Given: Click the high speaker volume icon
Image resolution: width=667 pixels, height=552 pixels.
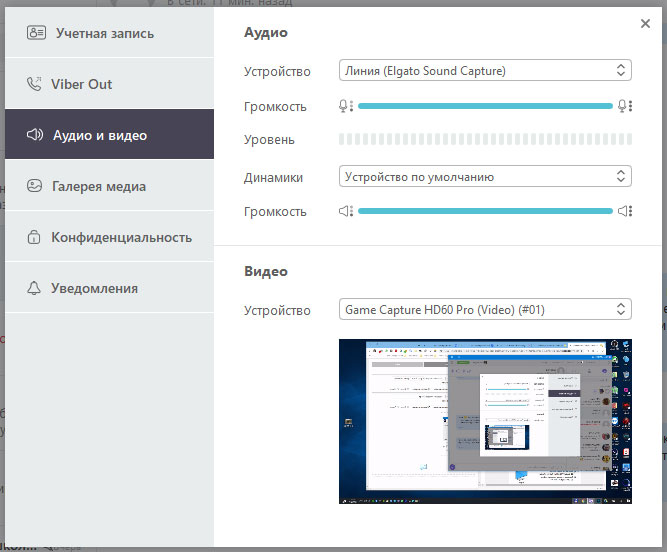Looking at the screenshot, I should pyautogui.click(x=625, y=211).
